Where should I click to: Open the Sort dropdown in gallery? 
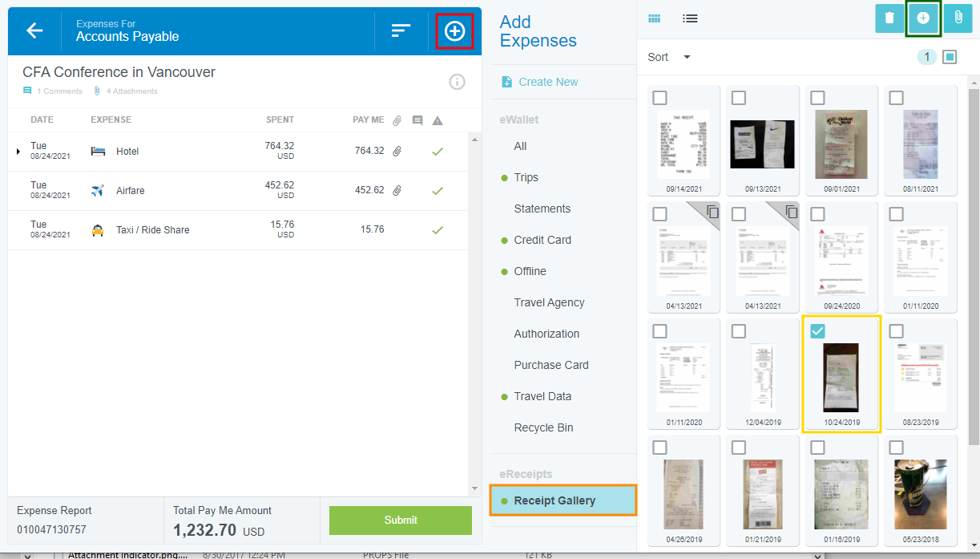pos(669,57)
